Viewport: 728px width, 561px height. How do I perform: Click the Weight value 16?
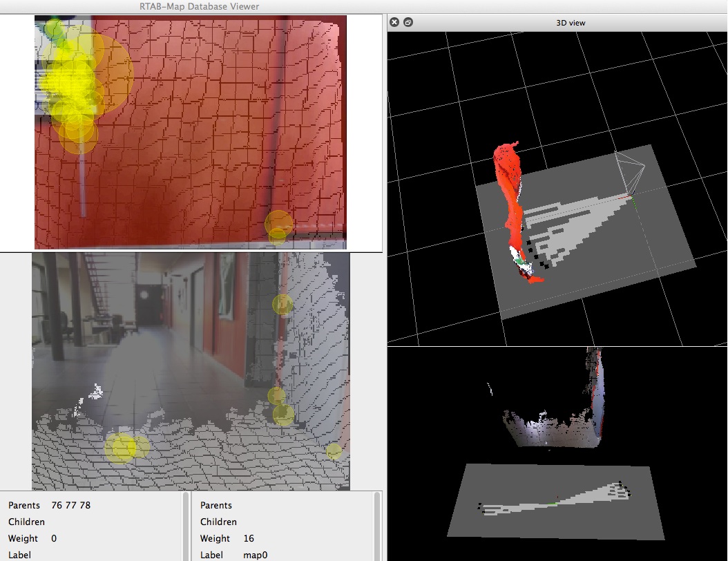coord(250,538)
